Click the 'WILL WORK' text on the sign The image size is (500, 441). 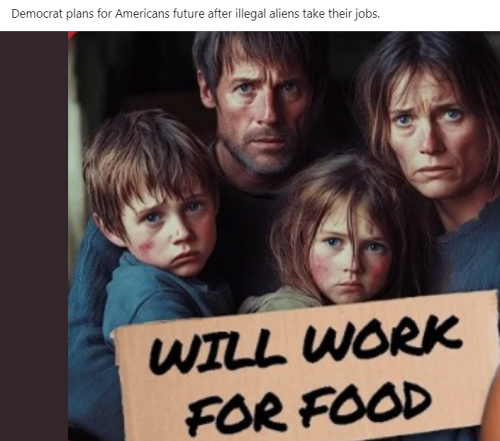tap(305, 343)
